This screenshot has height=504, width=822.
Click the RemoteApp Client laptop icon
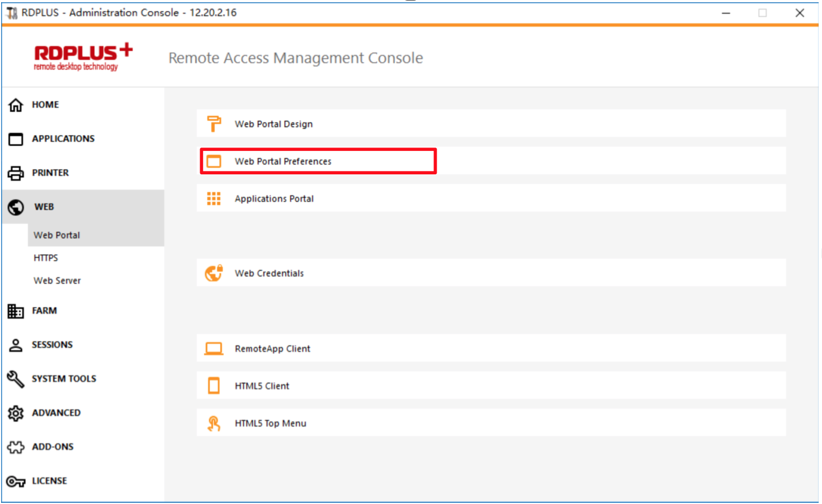point(214,349)
